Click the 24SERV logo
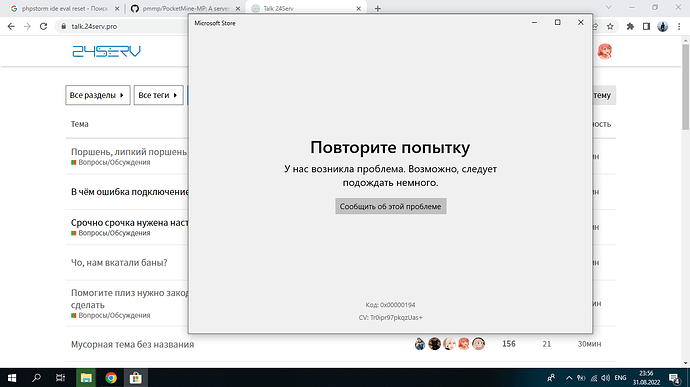This screenshot has height=387, width=690. click(x=106, y=52)
